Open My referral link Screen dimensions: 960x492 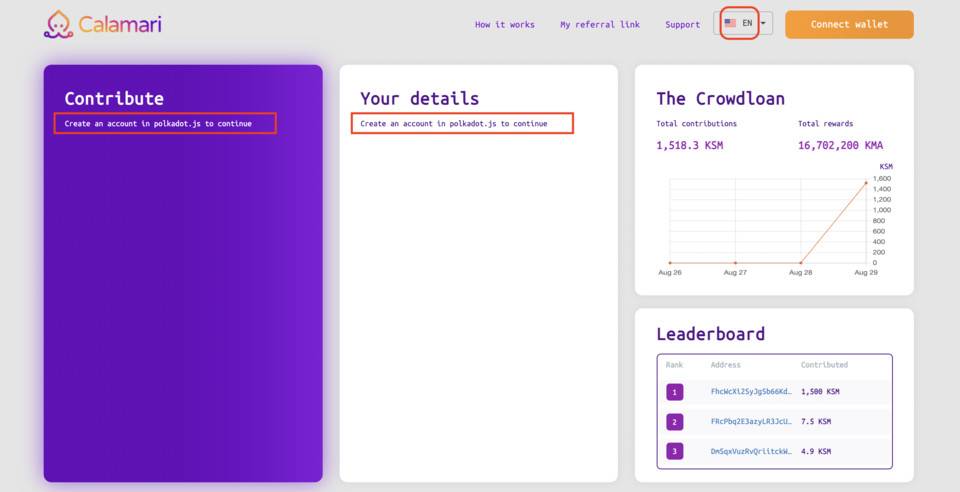pos(600,24)
